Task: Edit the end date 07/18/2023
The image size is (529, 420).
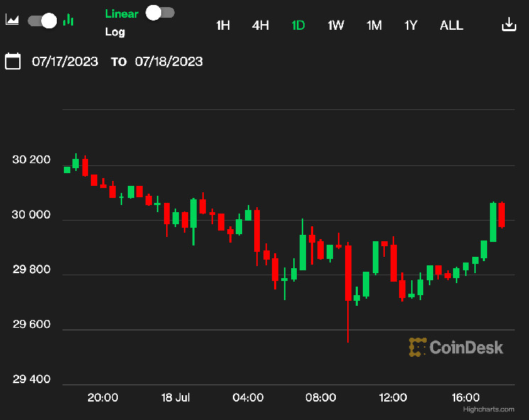Action: point(169,62)
